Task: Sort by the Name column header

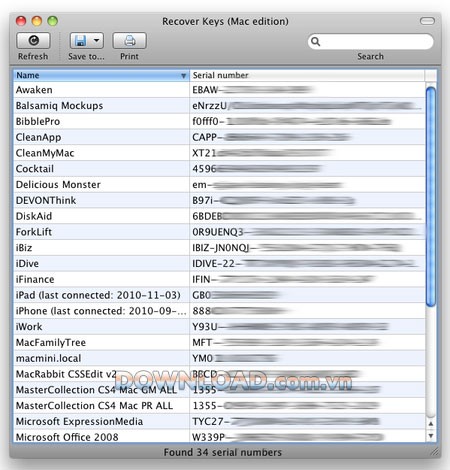Action: [101, 75]
